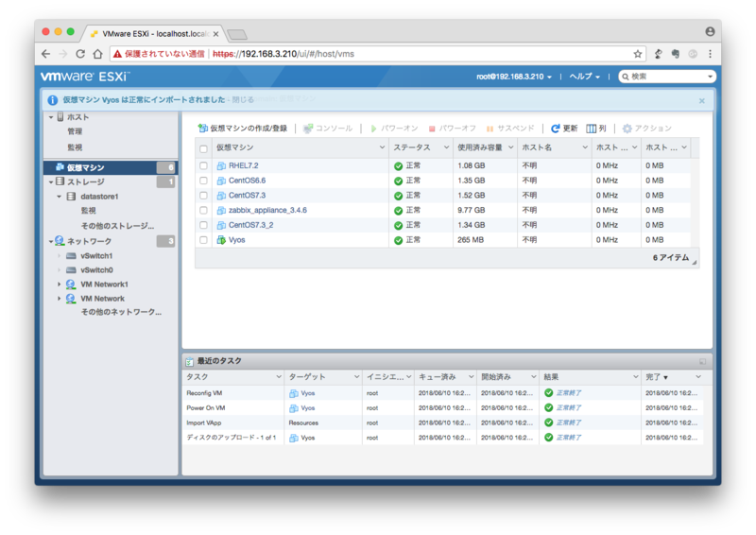The height and width of the screenshot is (535, 756).
Task: Toggle the select-all VMs header checkbox
Action: tap(203, 148)
